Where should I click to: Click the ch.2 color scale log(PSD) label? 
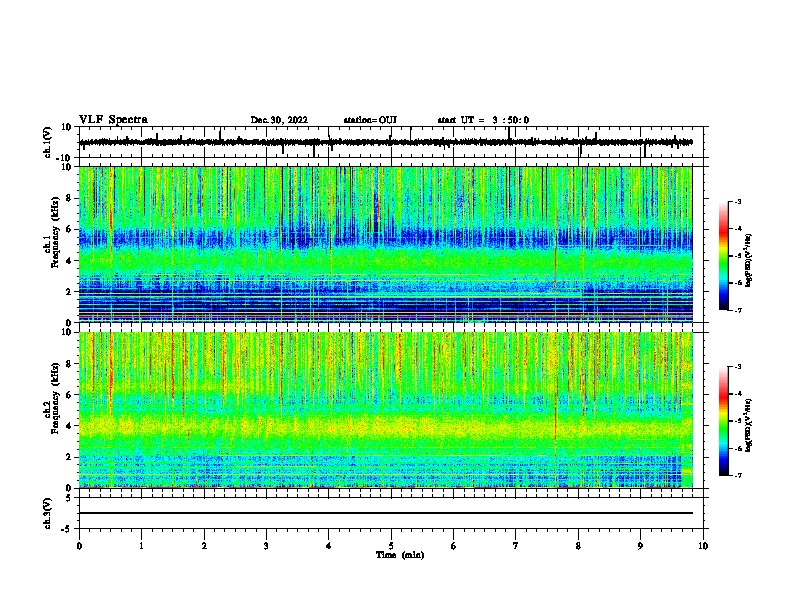tap(748, 425)
